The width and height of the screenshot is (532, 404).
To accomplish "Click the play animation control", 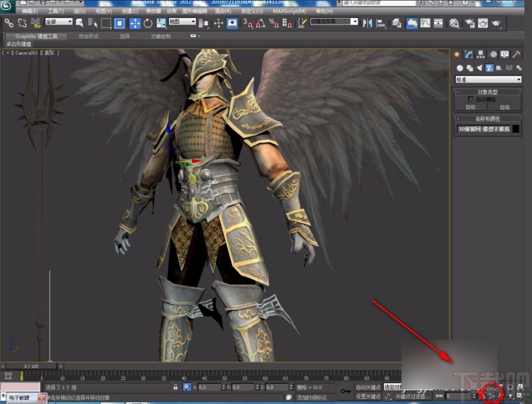I will (492, 396).
